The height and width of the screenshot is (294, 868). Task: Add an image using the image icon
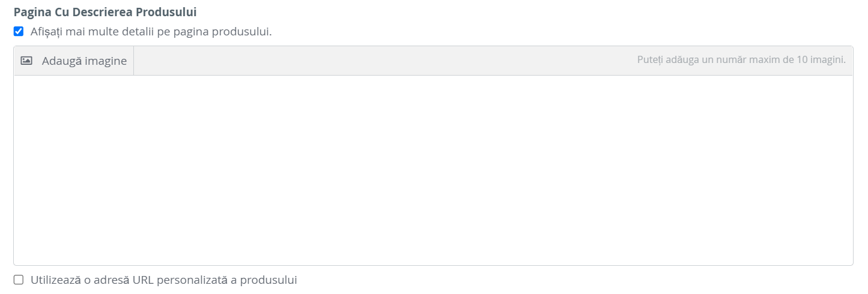26,61
